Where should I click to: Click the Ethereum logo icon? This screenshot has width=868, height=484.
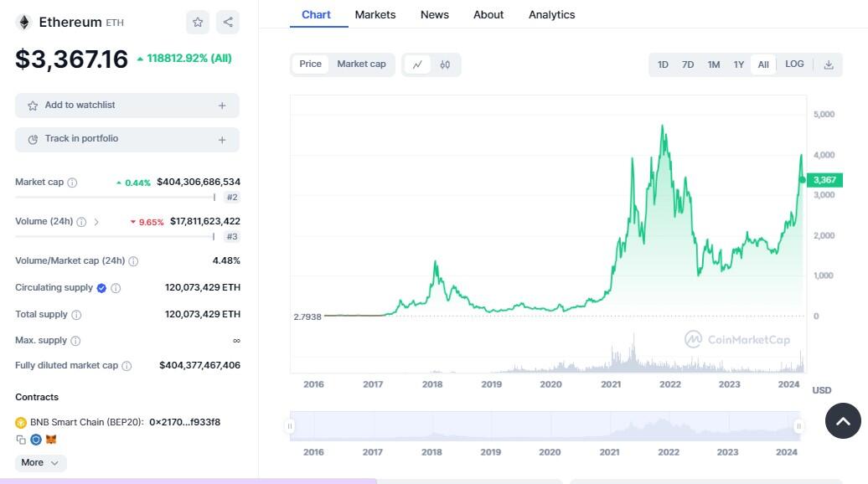[x=23, y=22]
